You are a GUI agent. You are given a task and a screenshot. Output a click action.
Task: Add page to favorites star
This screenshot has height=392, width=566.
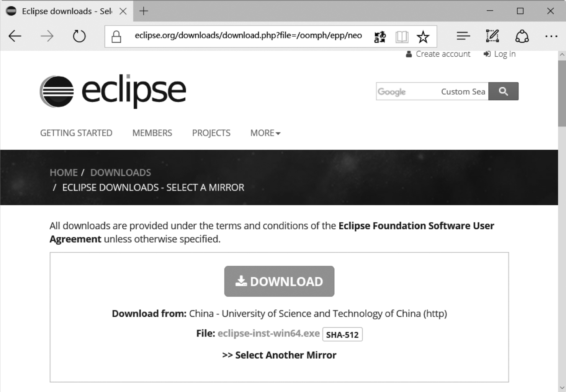click(x=423, y=37)
